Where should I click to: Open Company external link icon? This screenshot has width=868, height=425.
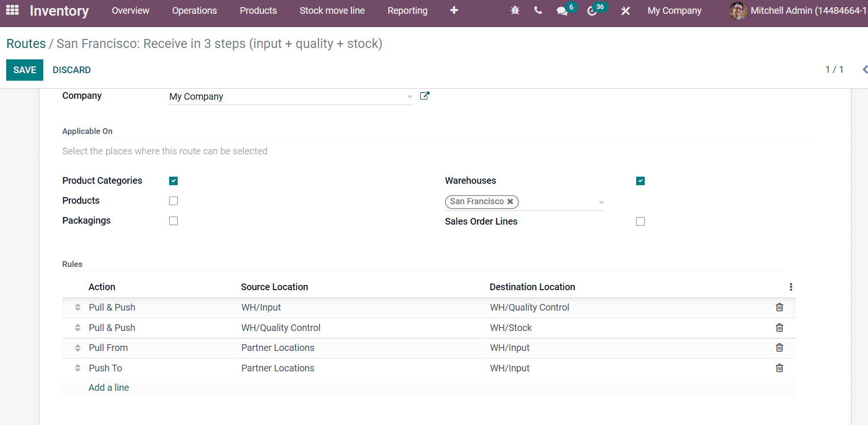pos(425,96)
